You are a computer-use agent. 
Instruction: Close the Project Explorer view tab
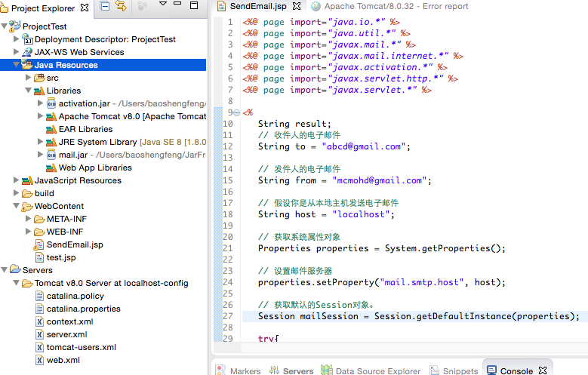click(85, 8)
